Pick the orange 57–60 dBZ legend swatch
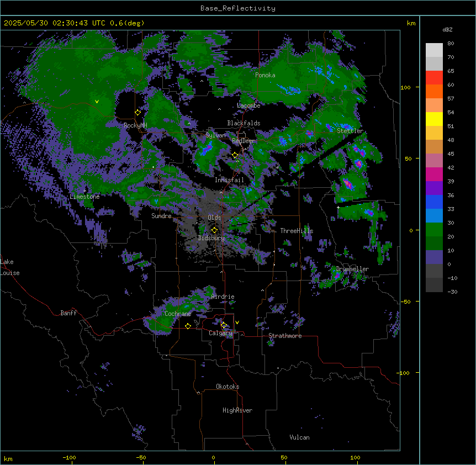The width and height of the screenshot is (476, 465). (434, 91)
